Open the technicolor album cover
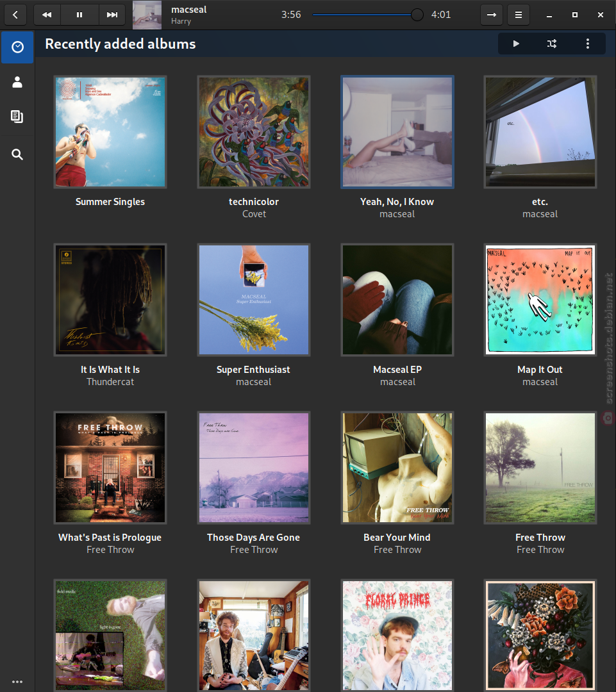Viewport: 616px width, 692px height. coord(254,132)
